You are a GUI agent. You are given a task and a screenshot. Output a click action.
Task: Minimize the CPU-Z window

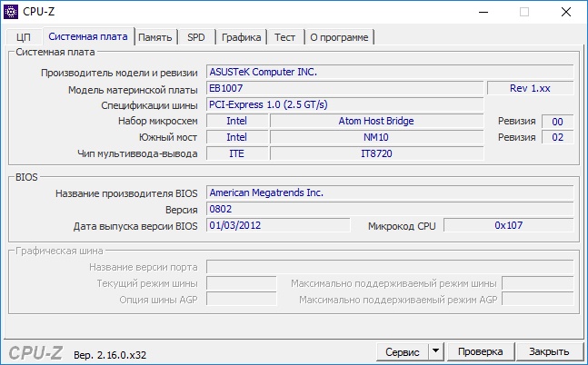[483, 12]
